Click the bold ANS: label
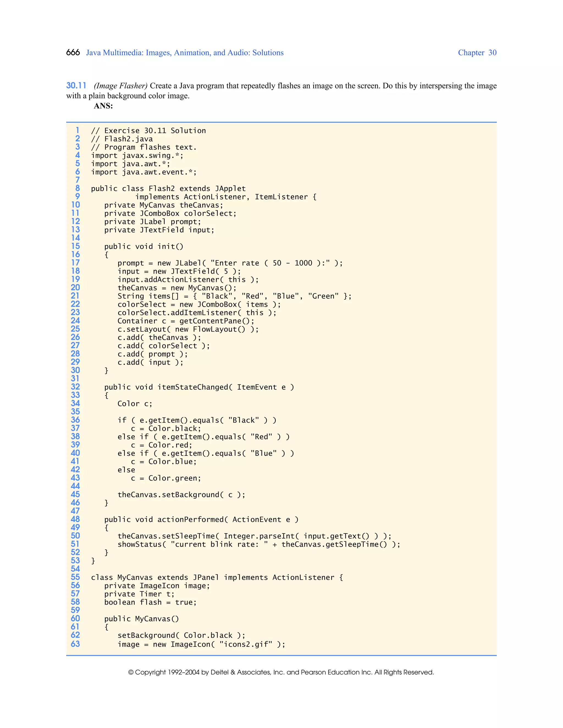 click(103, 106)
